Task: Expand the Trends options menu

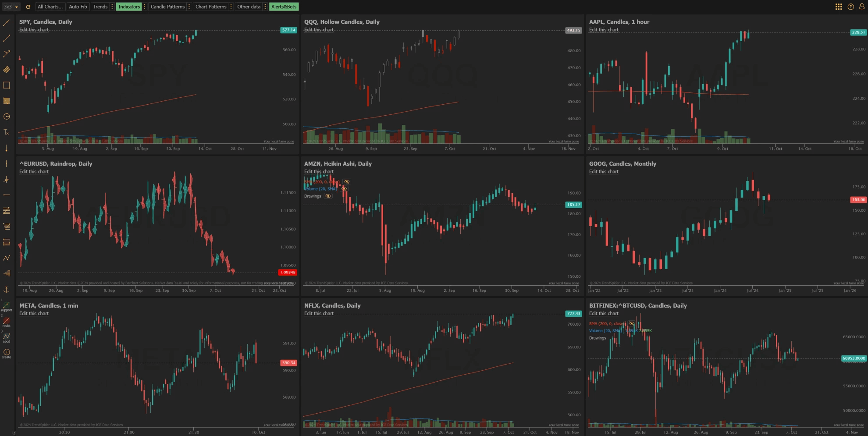Action: point(112,7)
